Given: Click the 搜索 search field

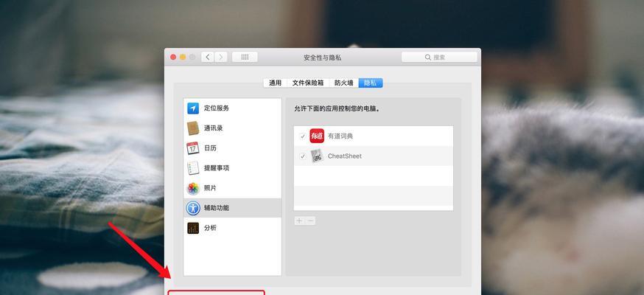Looking at the screenshot, I should tap(439, 57).
